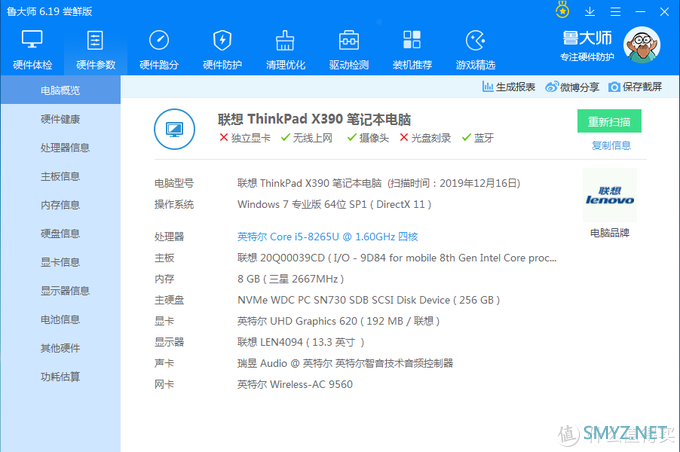Click the 瑞昱 Audio sound card text
This screenshot has height=452, width=680.
[345, 364]
